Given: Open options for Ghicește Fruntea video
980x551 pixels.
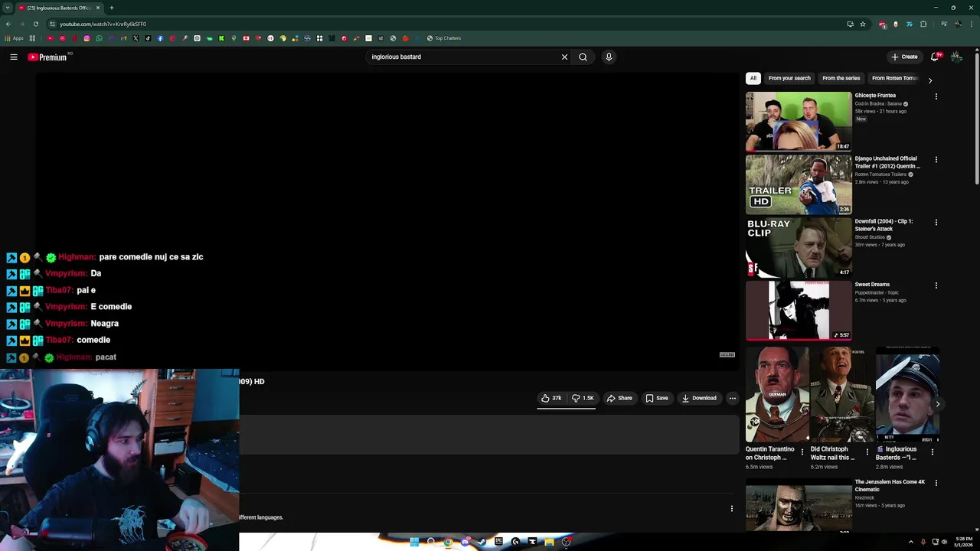Looking at the screenshot, I should (x=936, y=96).
